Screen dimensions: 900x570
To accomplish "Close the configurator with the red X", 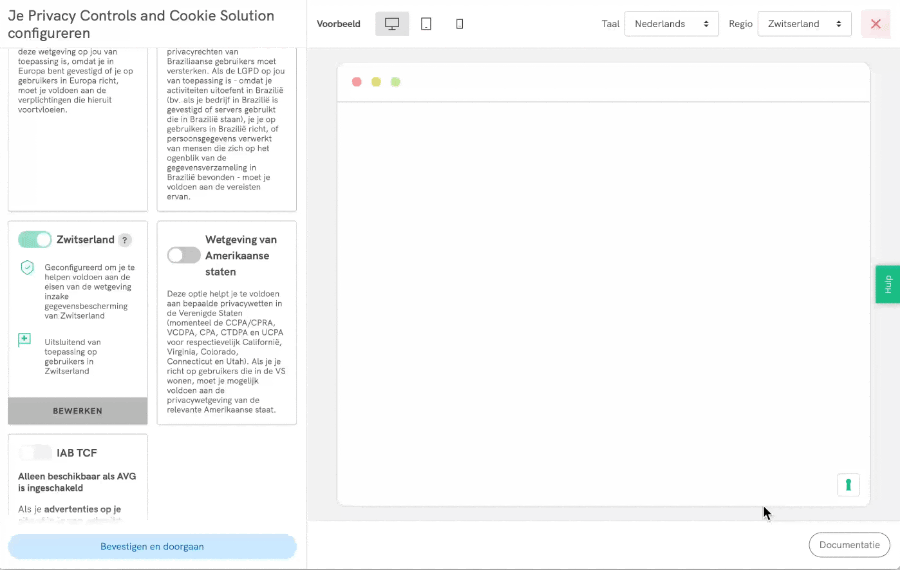I will (x=875, y=24).
